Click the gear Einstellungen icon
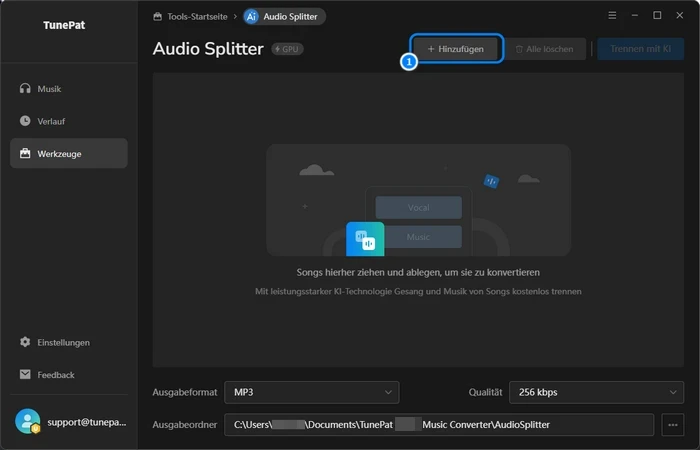Image resolution: width=700 pixels, height=450 pixels. pos(25,342)
